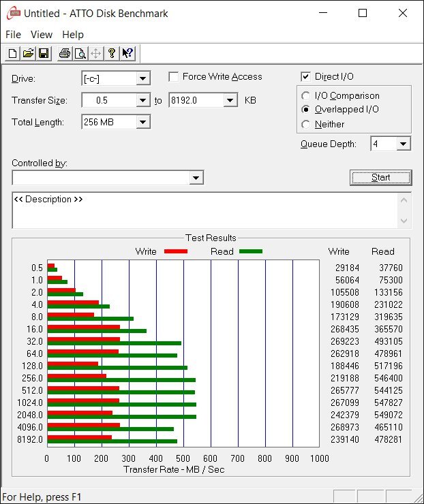Image resolution: width=424 pixels, height=504 pixels.
Task: Click the Print toolbar icon
Action: (64, 53)
